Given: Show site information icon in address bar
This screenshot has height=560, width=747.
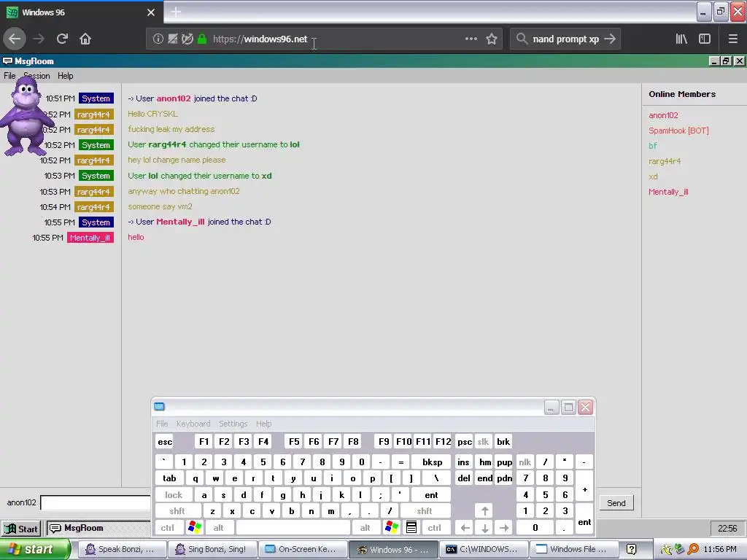Looking at the screenshot, I should tap(158, 39).
